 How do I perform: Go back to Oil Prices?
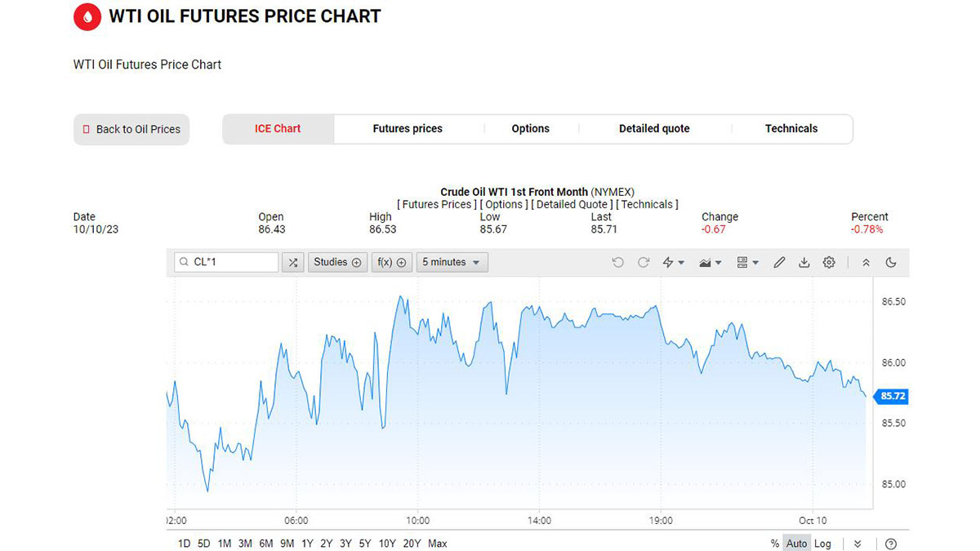tap(131, 129)
